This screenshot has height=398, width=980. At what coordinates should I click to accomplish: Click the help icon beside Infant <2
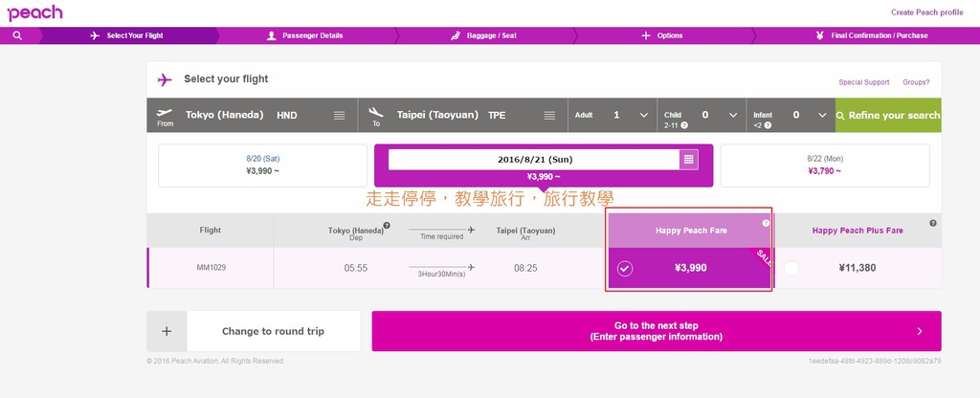coord(768,125)
